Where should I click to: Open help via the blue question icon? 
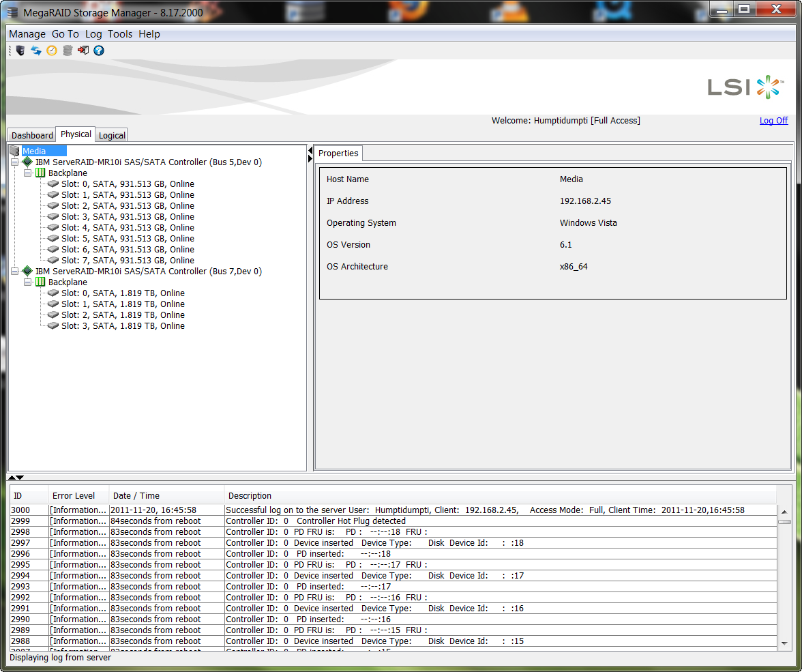[x=99, y=50]
